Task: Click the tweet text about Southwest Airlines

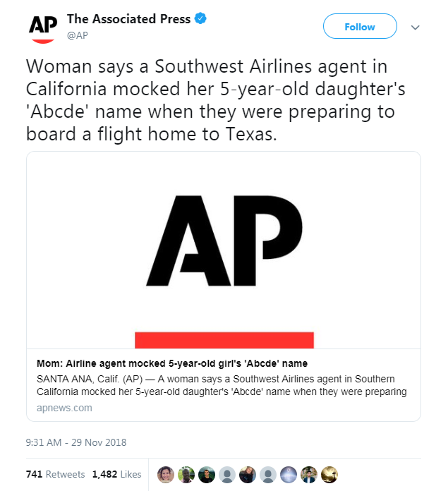Action: (x=212, y=100)
